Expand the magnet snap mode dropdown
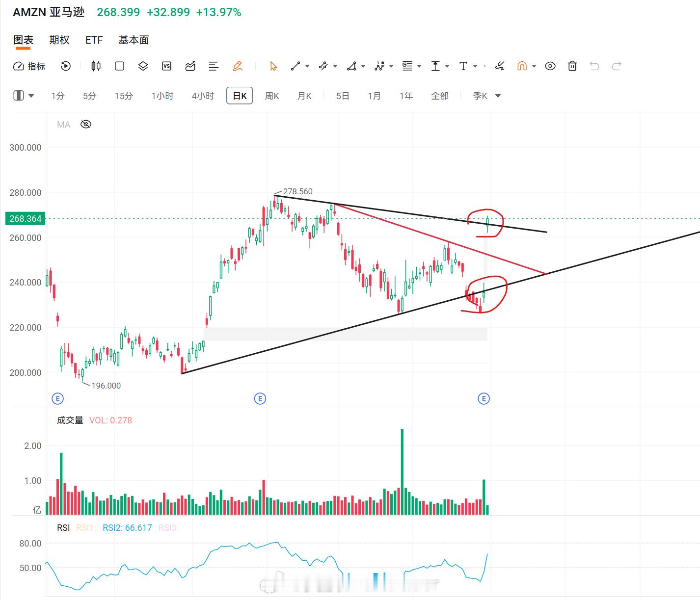The image size is (700, 600). tap(534, 66)
